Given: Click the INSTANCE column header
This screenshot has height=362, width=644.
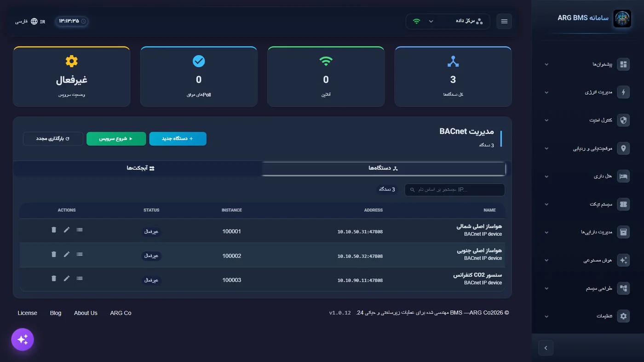Looking at the screenshot, I should [232, 210].
